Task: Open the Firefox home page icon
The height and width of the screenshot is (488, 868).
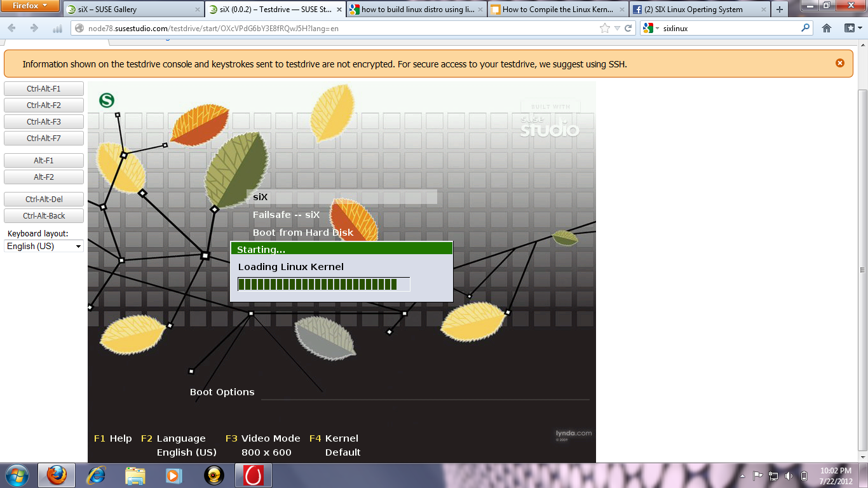Action: click(827, 28)
